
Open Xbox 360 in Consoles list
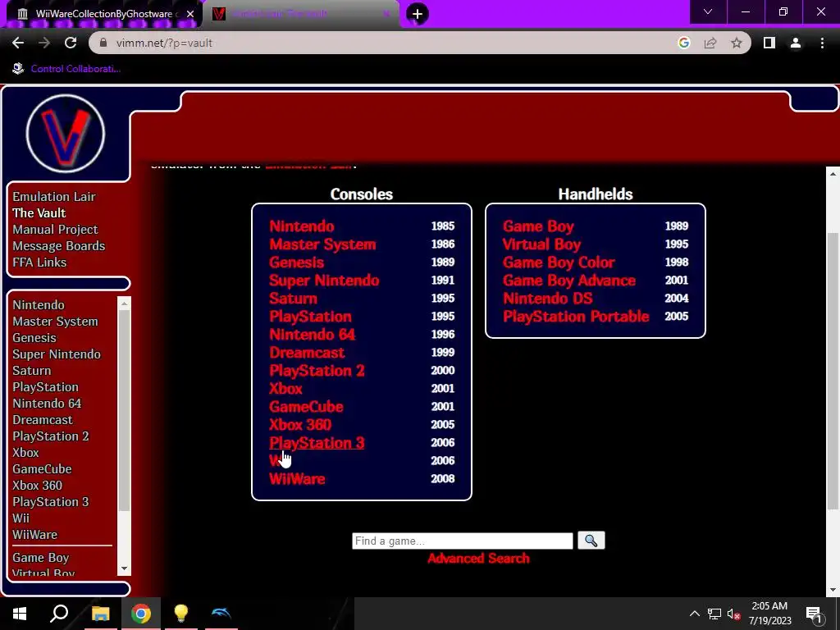point(300,425)
